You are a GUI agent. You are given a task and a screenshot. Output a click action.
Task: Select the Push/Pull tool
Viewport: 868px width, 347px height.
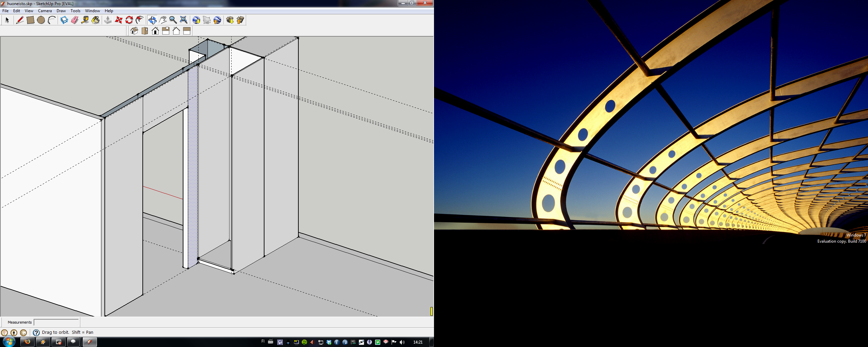click(x=108, y=20)
